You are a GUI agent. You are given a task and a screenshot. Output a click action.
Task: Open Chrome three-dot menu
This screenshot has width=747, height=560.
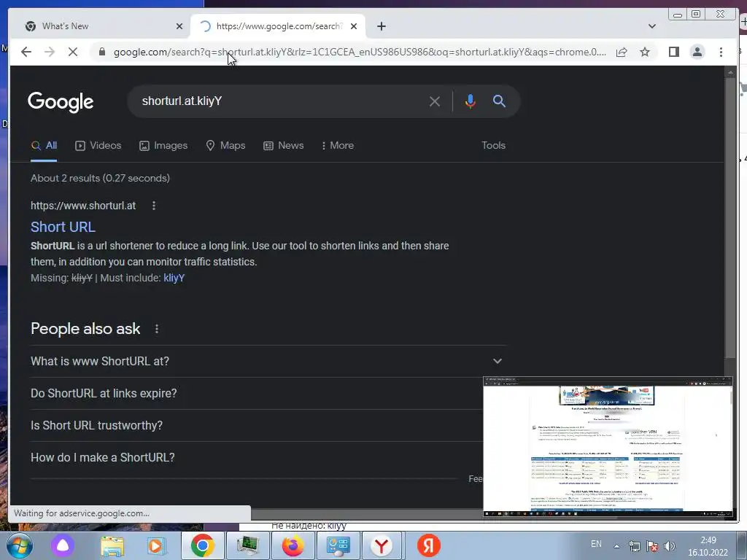click(x=721, y=52)
